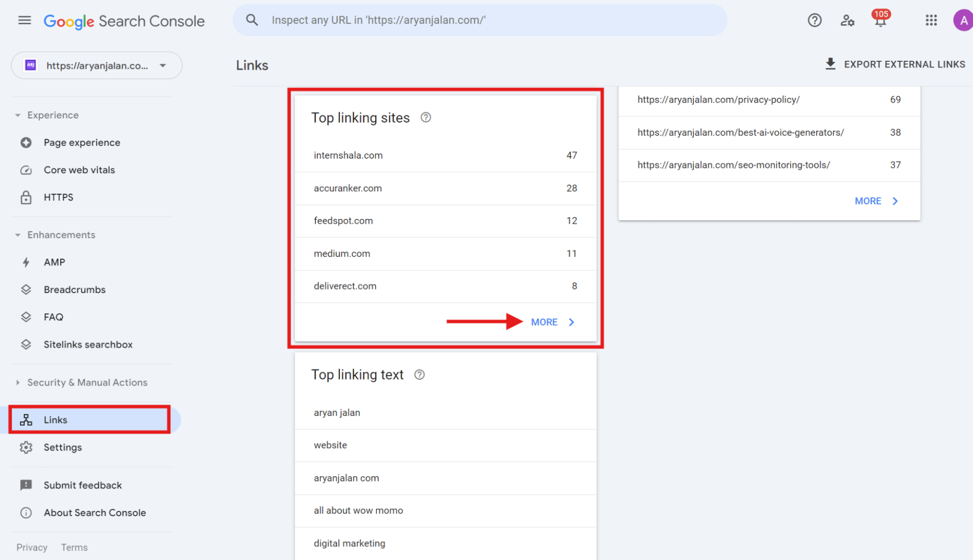
Task: Select Settings in the sidebar
Action: click(62, 447)
